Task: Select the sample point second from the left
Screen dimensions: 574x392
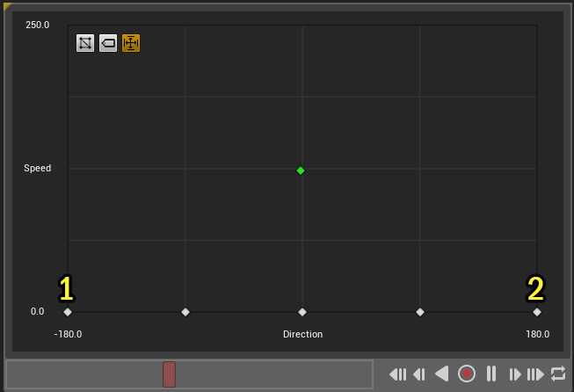Action: [185, 312]
